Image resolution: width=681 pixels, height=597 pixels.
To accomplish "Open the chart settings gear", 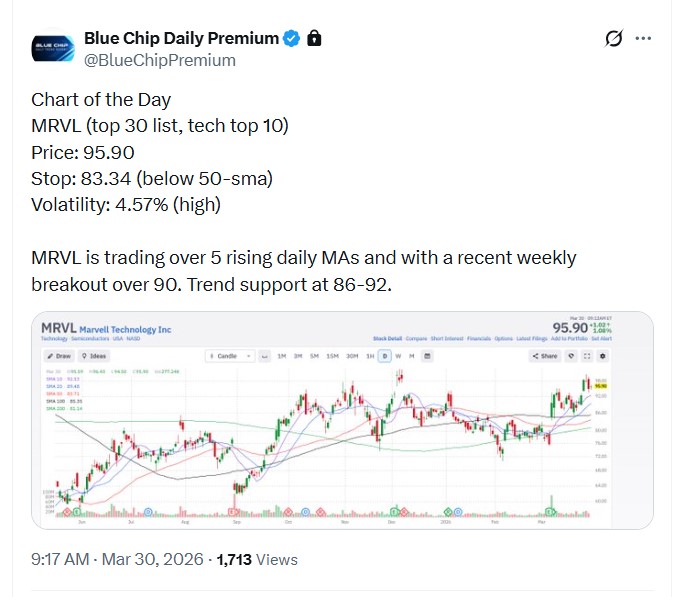I will [x=602, y=355].
